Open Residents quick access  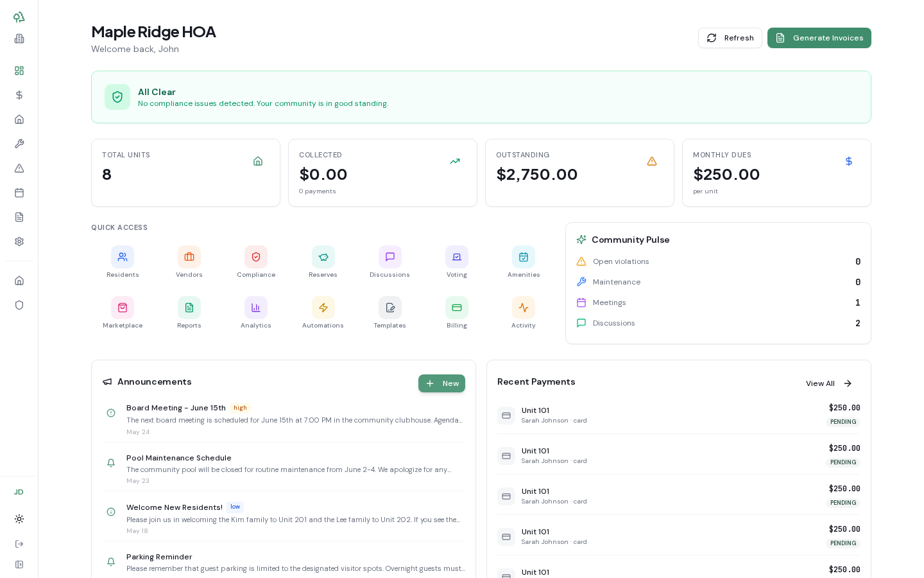tap(123, 262)
